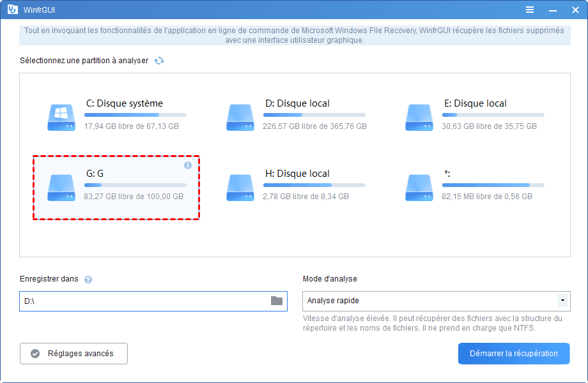Click the 'G: G' label
588x383 pixels.
click(95, 174)
